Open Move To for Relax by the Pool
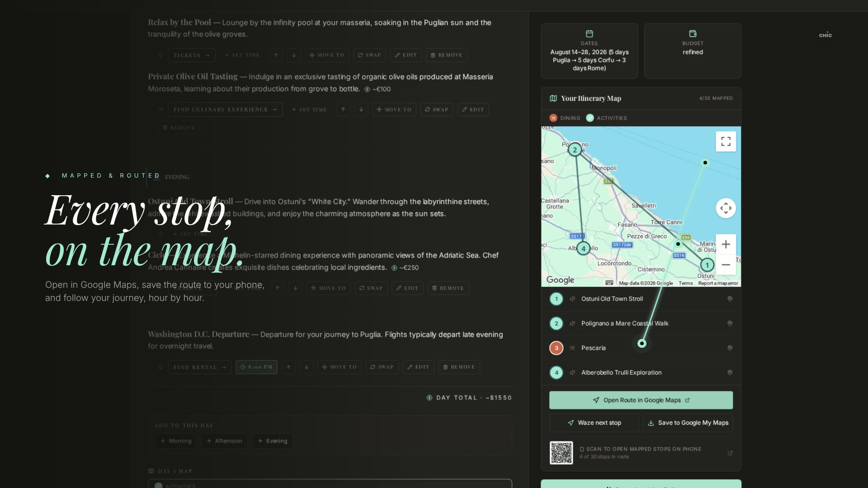This screenshot has height=488, width=868. tap(327, 55)
